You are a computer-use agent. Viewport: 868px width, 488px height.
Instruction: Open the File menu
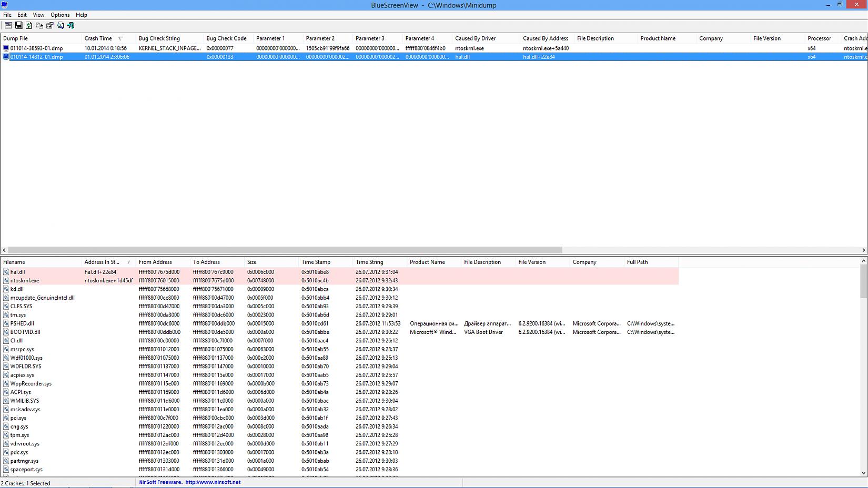coord(7,15)
